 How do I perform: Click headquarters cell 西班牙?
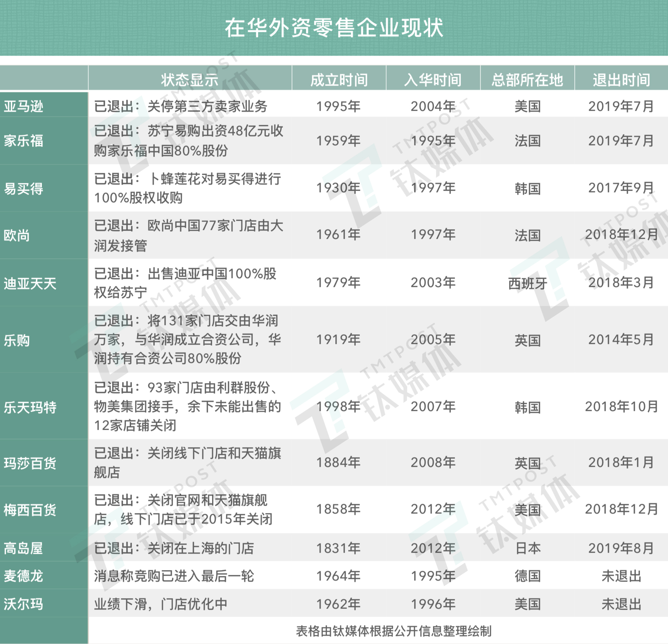527,284
